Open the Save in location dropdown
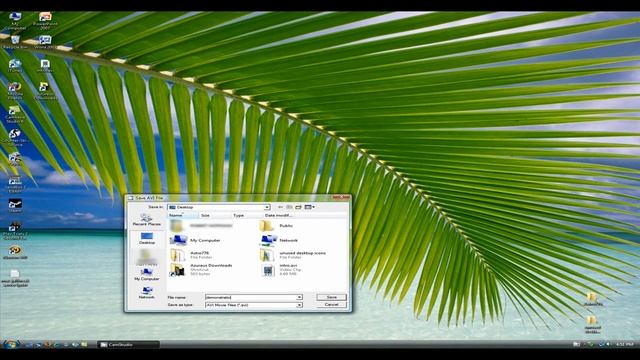This screenshot has width=640, height=360. tap(267, 207)
